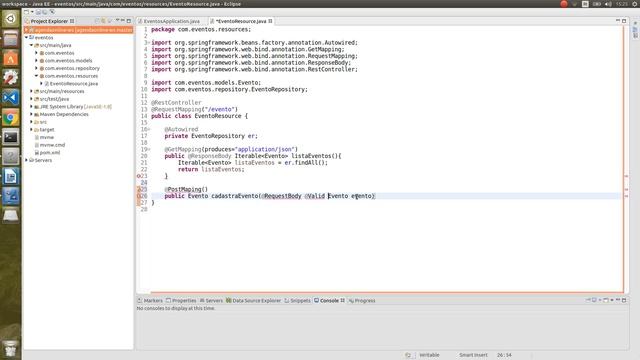Click the Writable status bar entry
Image resolution: width=640 pixels, height=360 pixels.
coord(429,355)
